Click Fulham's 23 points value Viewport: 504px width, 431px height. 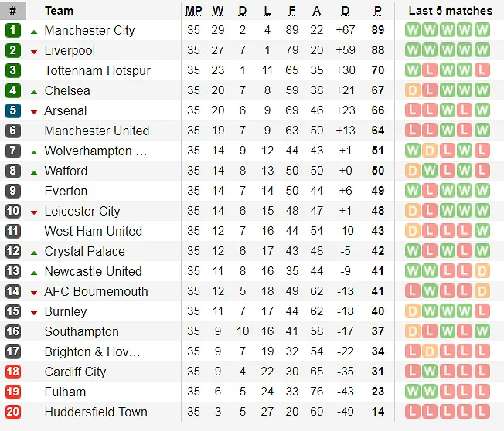click(378, 392)
